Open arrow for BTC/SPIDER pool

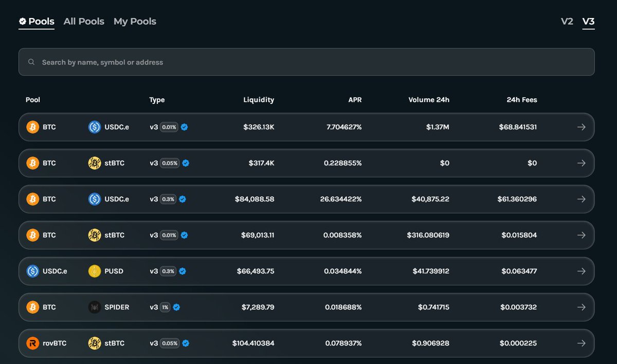coord(581,307)
